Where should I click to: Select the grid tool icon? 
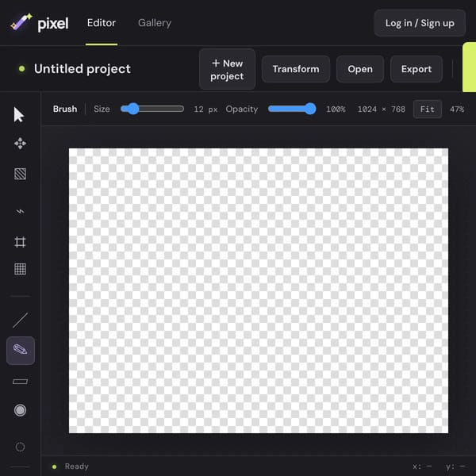pyautogui.click(x=20, y=269)
